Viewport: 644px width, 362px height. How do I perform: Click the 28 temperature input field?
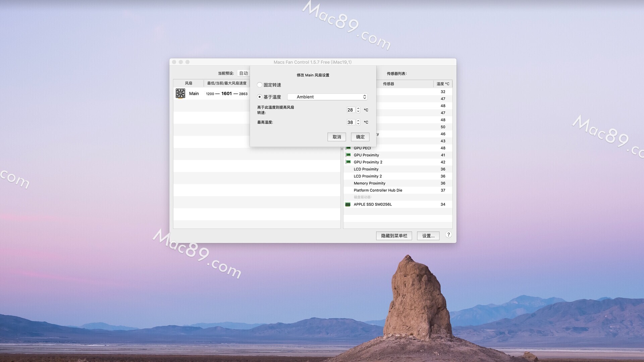(350, 110)
